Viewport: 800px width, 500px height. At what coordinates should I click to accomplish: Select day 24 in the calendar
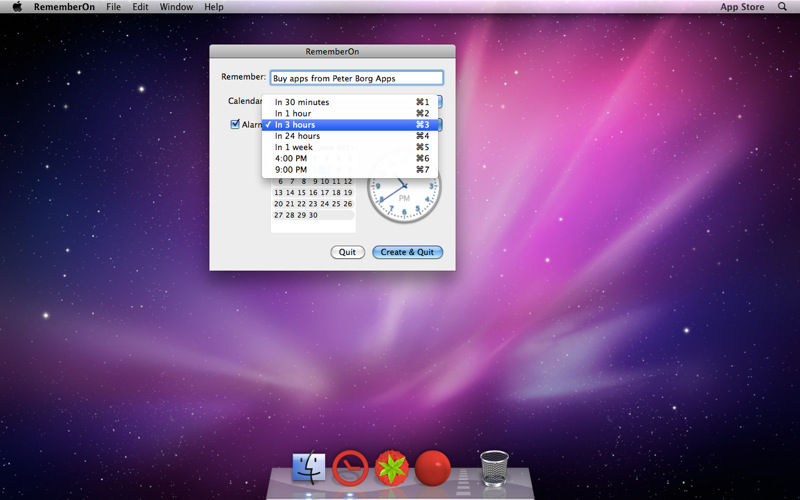[324, 204]
